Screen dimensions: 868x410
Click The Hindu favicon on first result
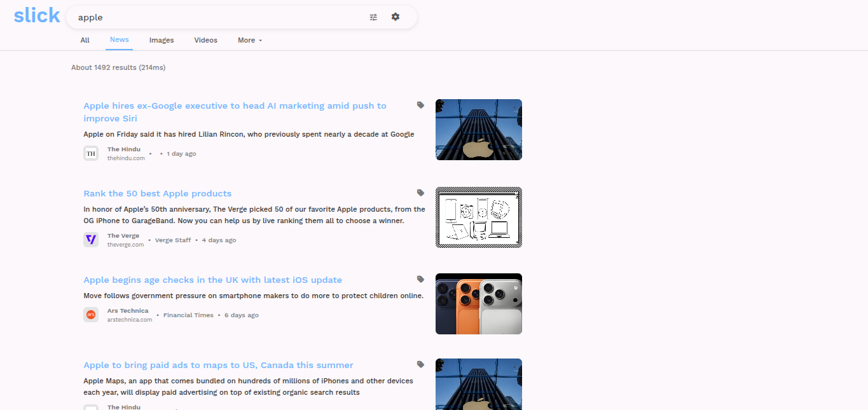(91, 153)
